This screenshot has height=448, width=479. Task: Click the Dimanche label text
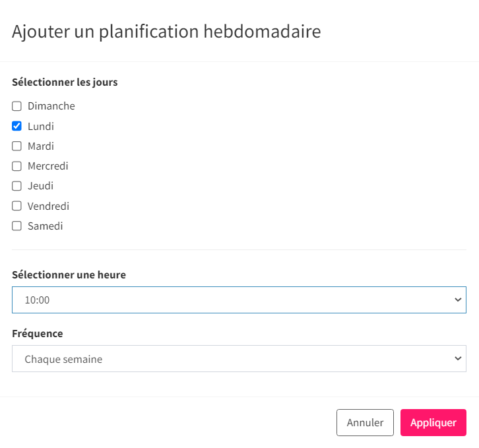tap(51, 106)
